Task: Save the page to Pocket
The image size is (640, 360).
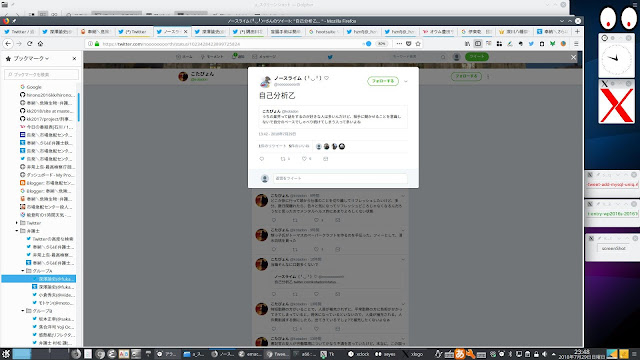Action: 409,44
